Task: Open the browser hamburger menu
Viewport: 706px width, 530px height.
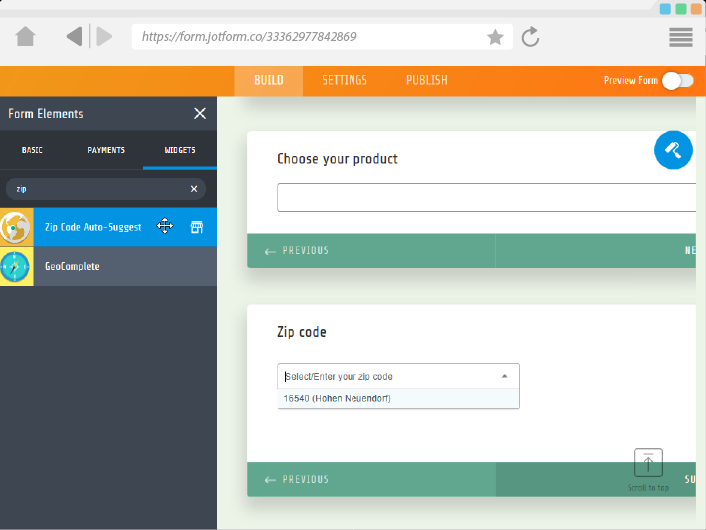Action: (x=681, y=37)
